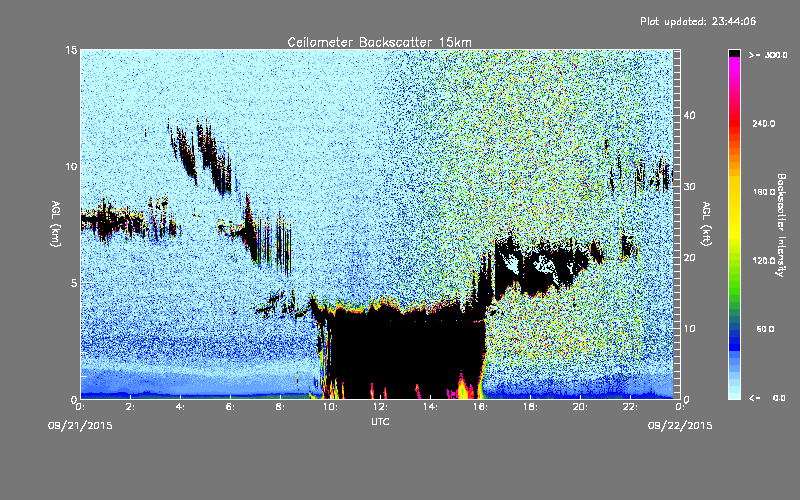Click the "30" kft tick on right axis
800x500 pixels.
point(689,186)
